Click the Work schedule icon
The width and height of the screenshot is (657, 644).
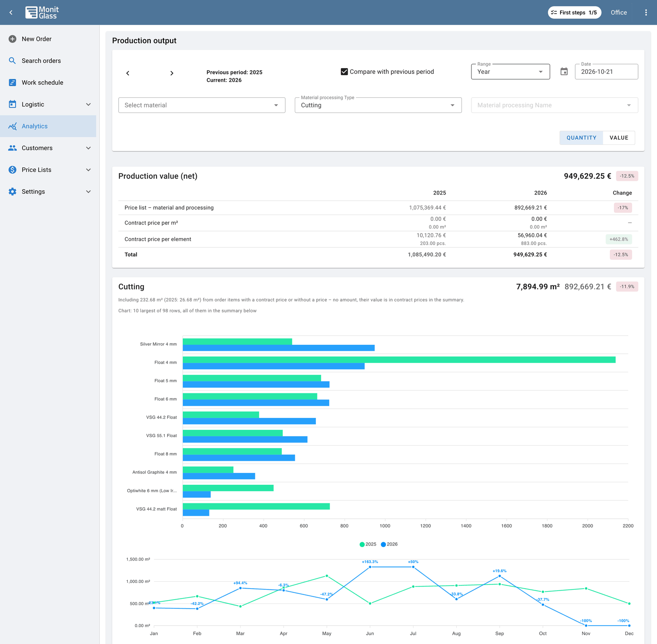(13, 83)
